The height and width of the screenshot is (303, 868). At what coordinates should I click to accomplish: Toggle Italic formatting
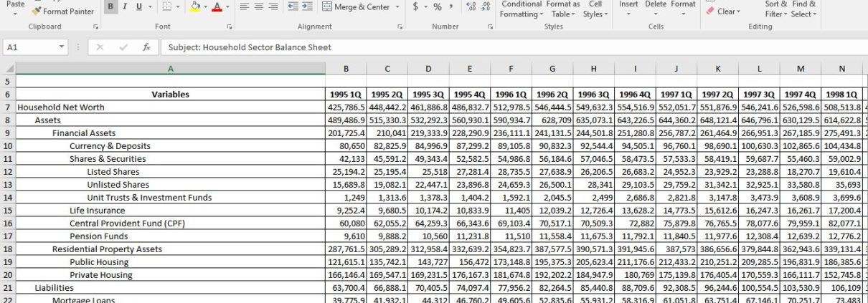click(125, 7)
